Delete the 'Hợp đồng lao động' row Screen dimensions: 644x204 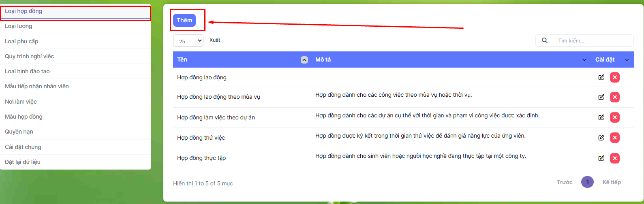coord(615,77)
